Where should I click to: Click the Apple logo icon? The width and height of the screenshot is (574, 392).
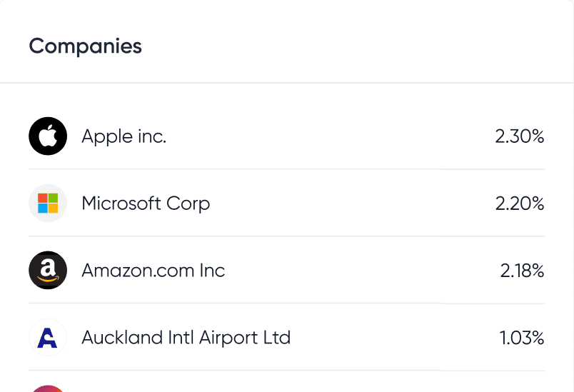(48, 136)
